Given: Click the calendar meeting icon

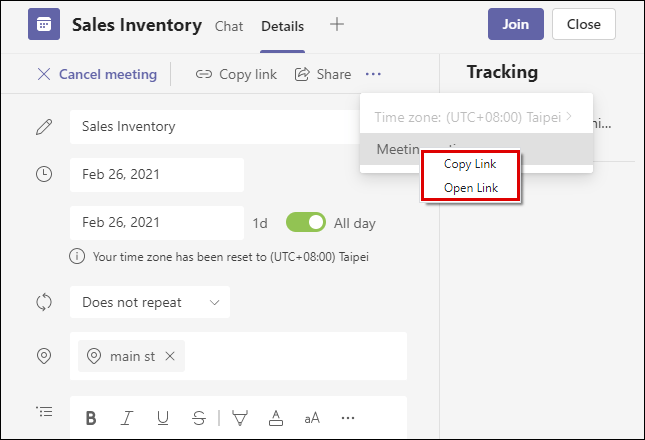Looking at the screenshot, I should click(x=44, y=25).
